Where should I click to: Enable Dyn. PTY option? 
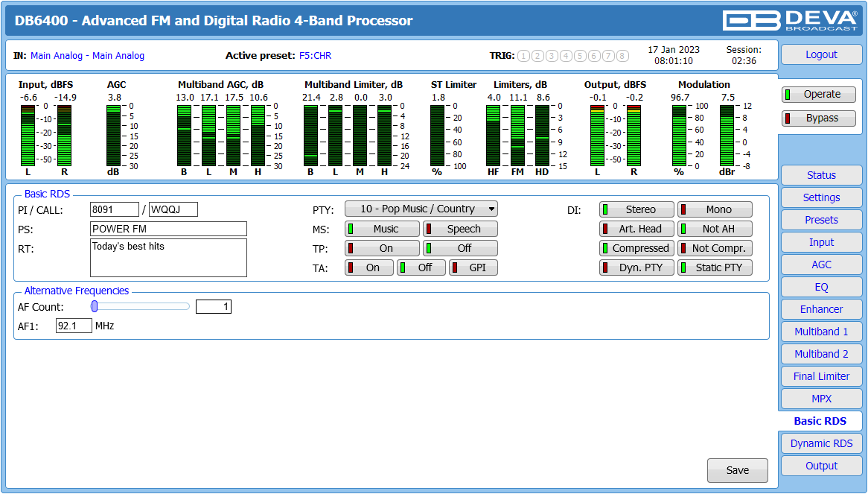(636, 267)
